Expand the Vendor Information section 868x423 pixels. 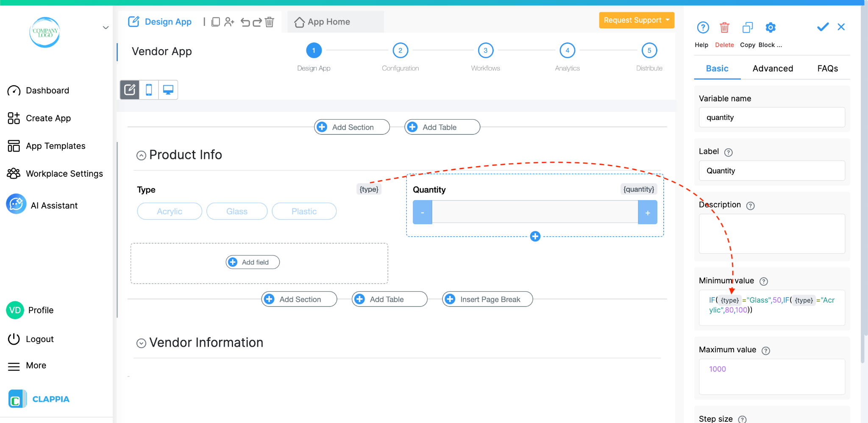click(x=141, y=343)
